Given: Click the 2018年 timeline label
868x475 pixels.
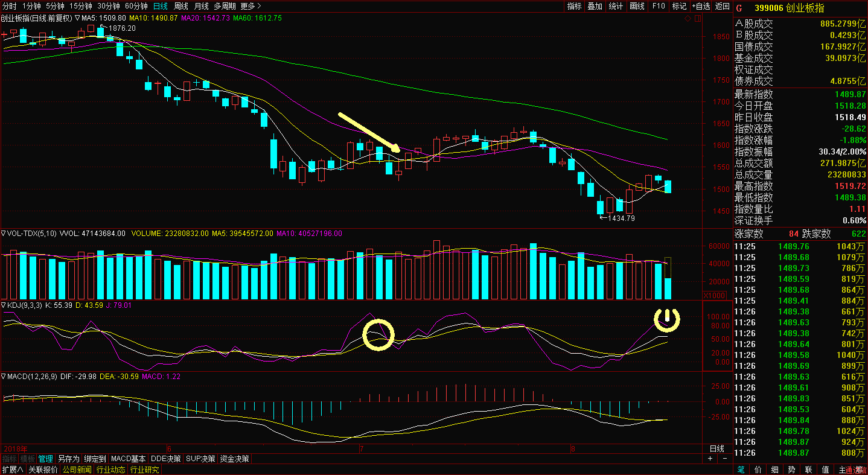Looking at the screenshot, I should click(x=15, y=448).
